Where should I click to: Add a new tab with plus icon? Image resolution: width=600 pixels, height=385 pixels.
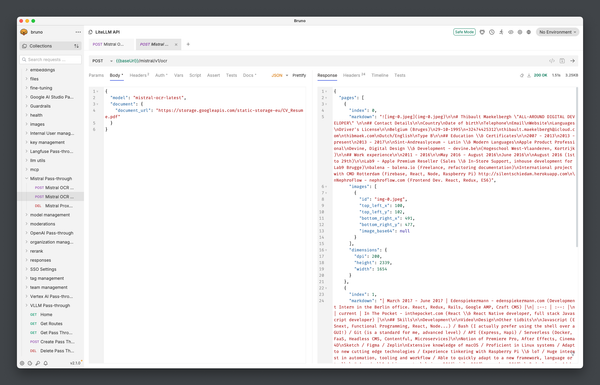[x=188, y=44]
